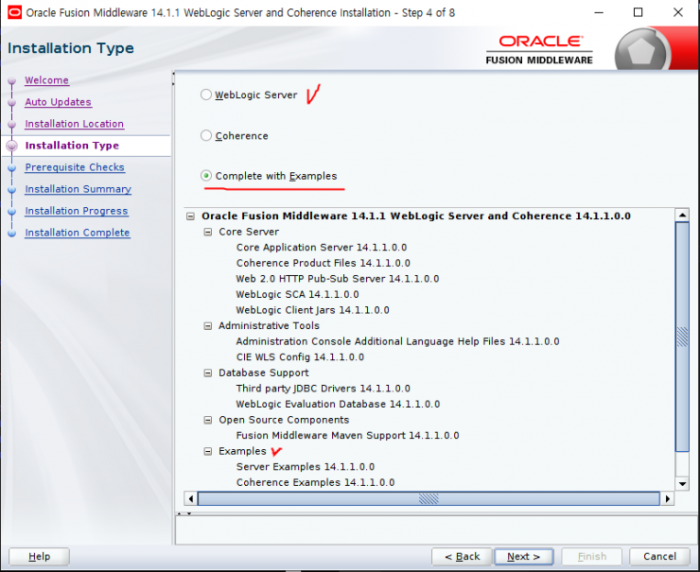Select Coherence Examples 14.1.1.0.0 row

tap(316, 482)
